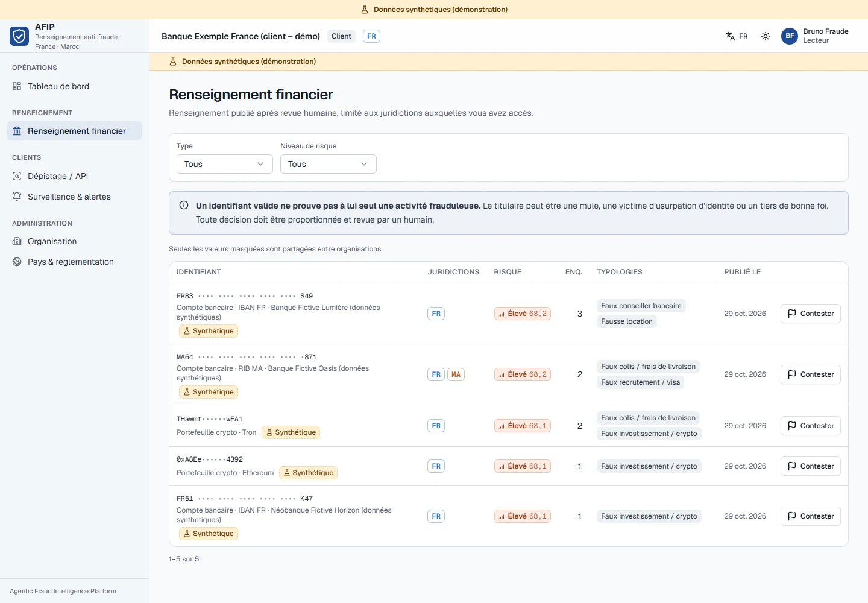Click the 1–5 sur 5 pagination text
Screen dimensions: 868x603
pos(184,559)
